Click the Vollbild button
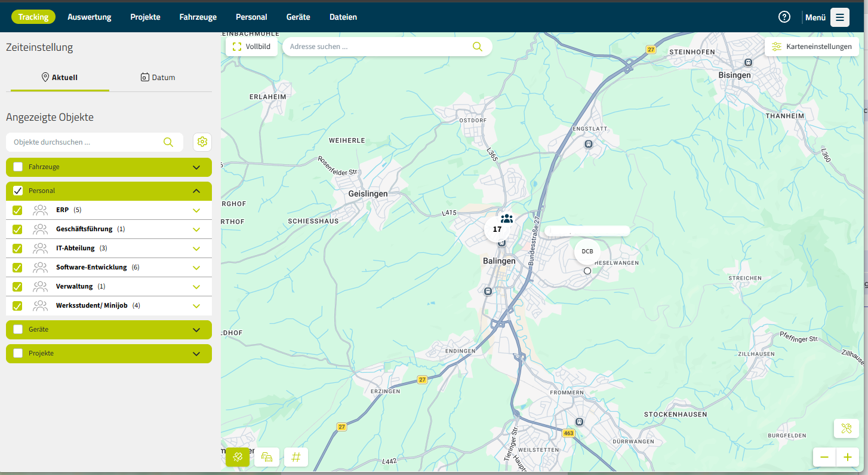Viewport: 868px width, 475px height. point(251,47)
